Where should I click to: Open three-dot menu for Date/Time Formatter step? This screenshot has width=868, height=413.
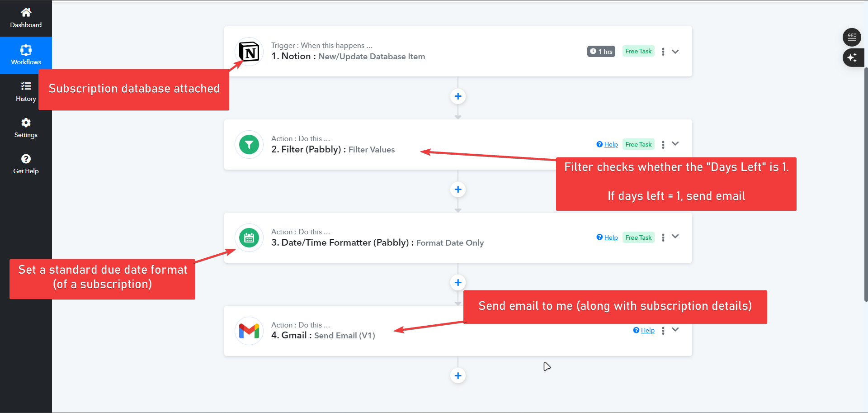[x=663, y=237]
